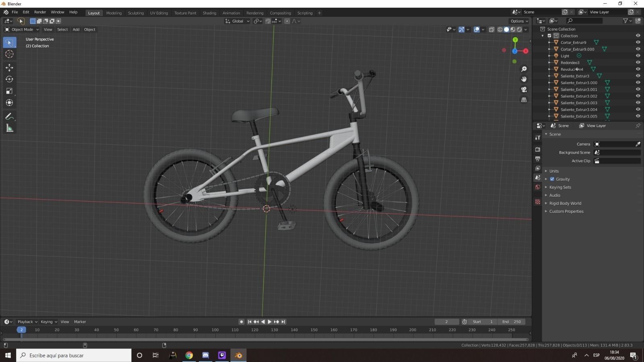Switch to material preview shading
The width and height of the screenshot is (644, 362).
(x=513, y=29)
